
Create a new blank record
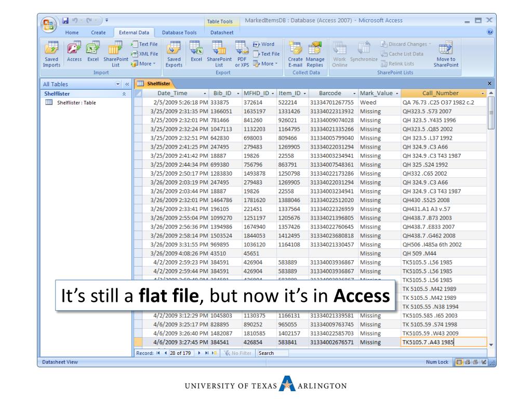(214, 353)
